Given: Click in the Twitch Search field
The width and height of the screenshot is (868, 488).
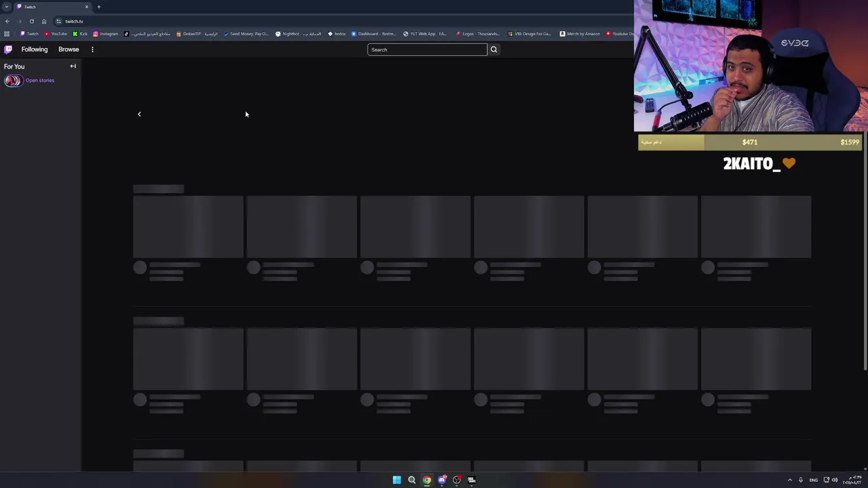Looking at the screenshot, I should [x=427, y=49].
